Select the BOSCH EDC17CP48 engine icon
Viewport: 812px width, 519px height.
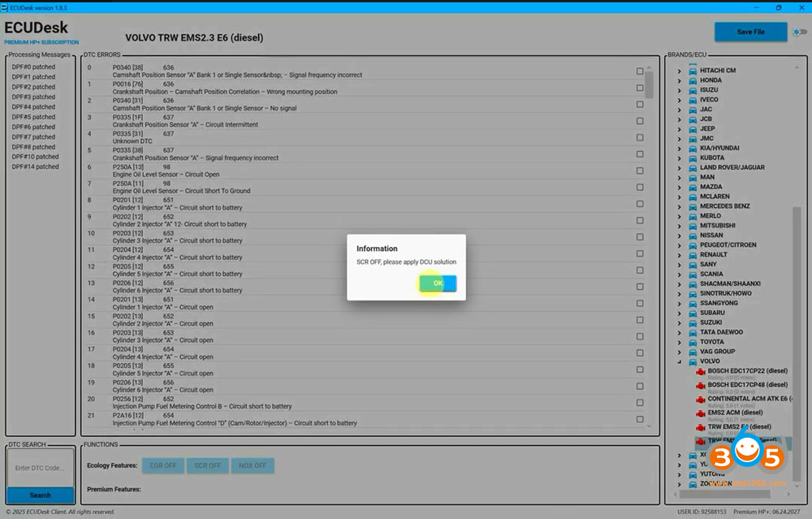click(700, 385)
